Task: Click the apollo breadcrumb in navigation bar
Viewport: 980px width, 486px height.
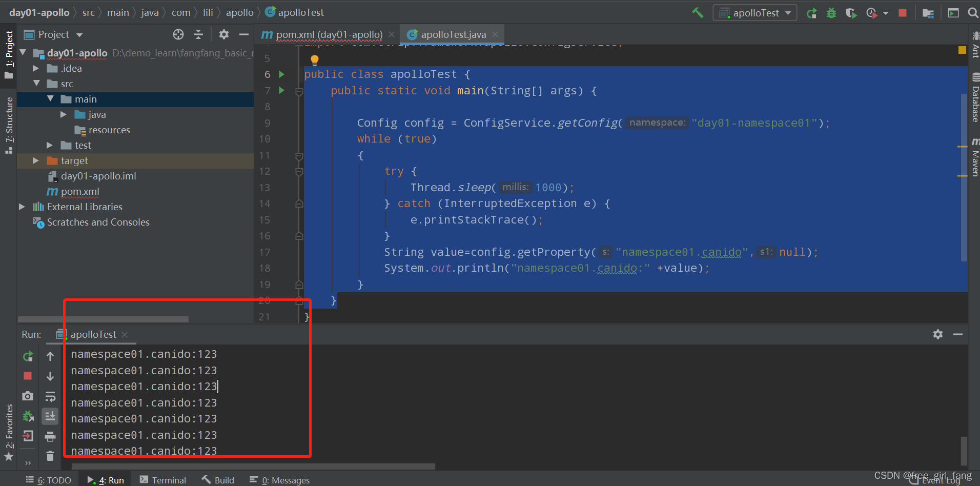Action: click(239, 12)
